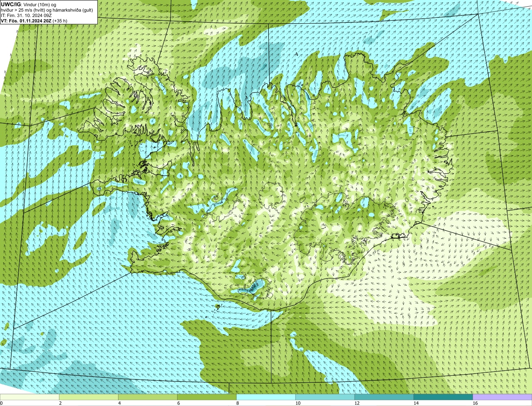Pick the dark teal 14–16 scale swatch

pyautogui.click(x=443, y=397)
